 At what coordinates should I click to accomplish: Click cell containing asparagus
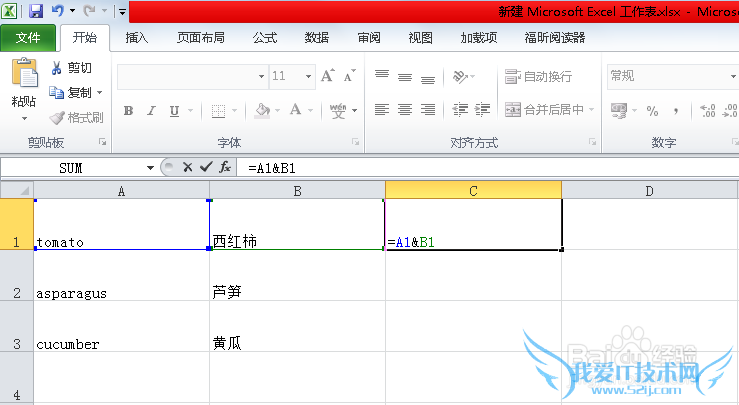(x=121, y=276)
